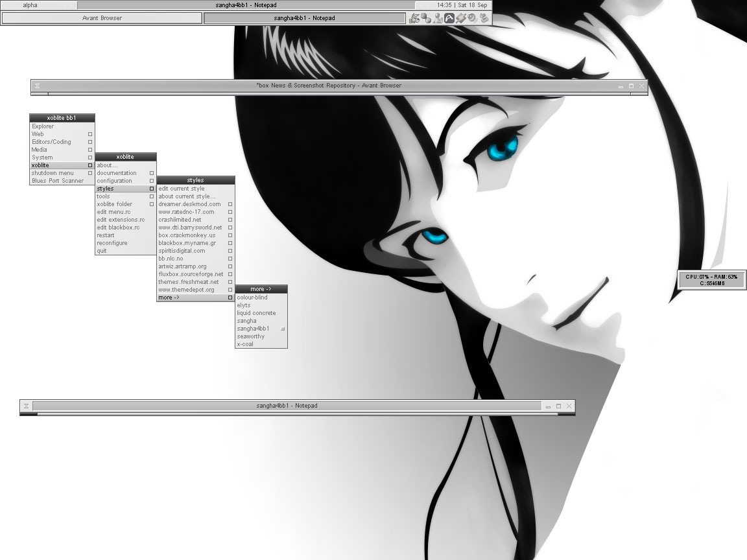
Task: Apply the sangha style
Action: 261,321
